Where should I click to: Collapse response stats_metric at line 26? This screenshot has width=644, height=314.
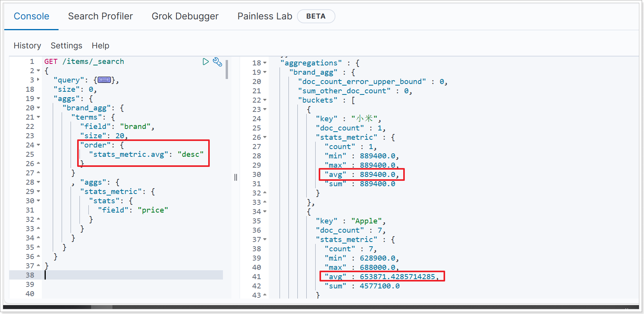pyautogui.click(x=265, y=137)
